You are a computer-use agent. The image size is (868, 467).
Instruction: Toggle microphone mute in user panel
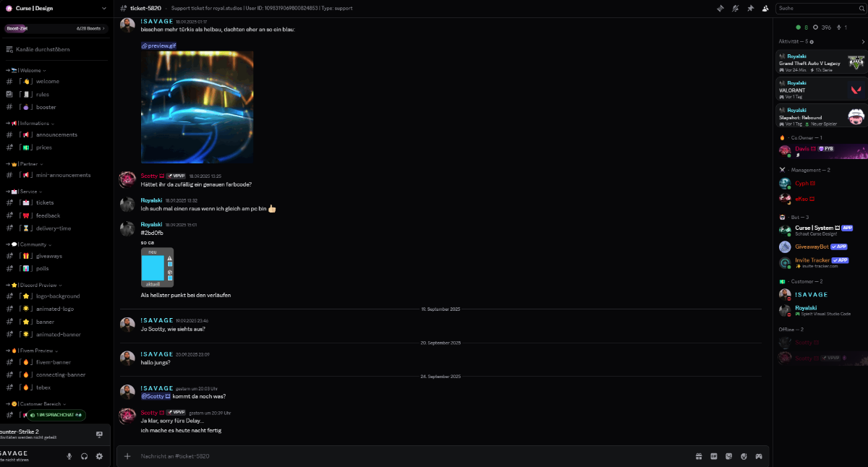[x=69, y=456]
